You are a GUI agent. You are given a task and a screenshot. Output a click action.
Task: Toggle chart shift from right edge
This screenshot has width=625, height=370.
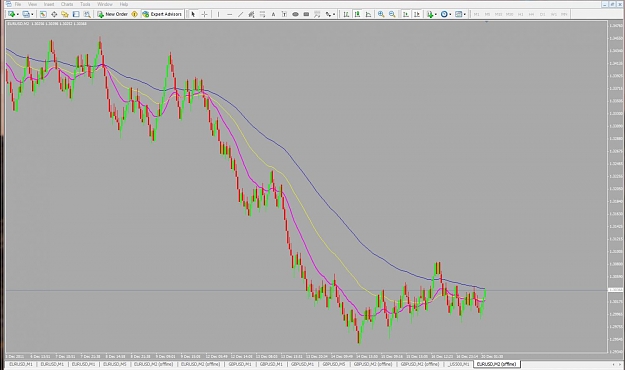(417, 14)
